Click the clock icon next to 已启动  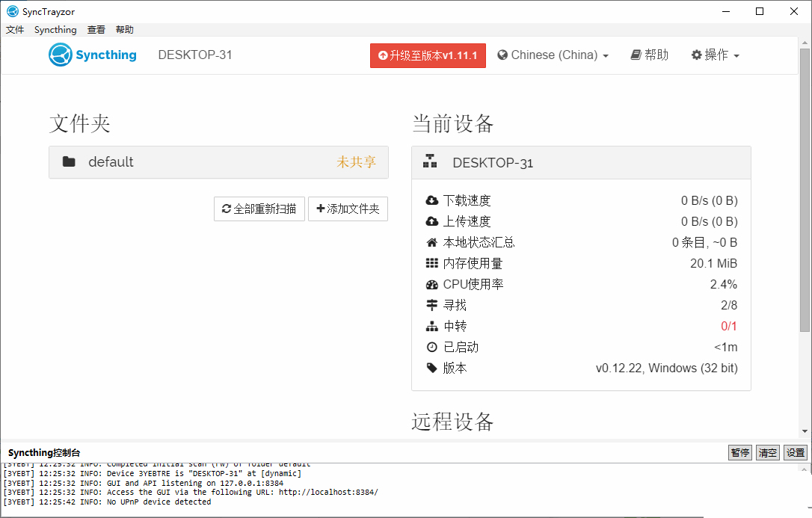(x=432, y=348)
